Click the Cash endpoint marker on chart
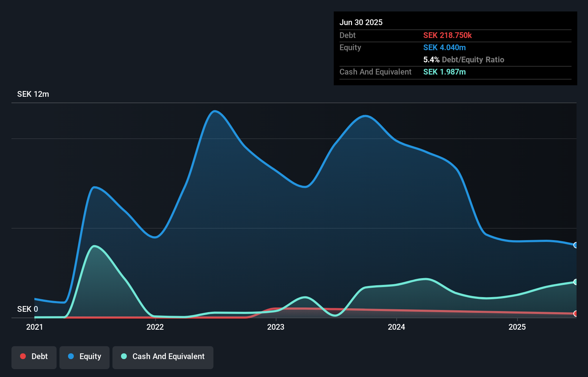 pos(575,282)
